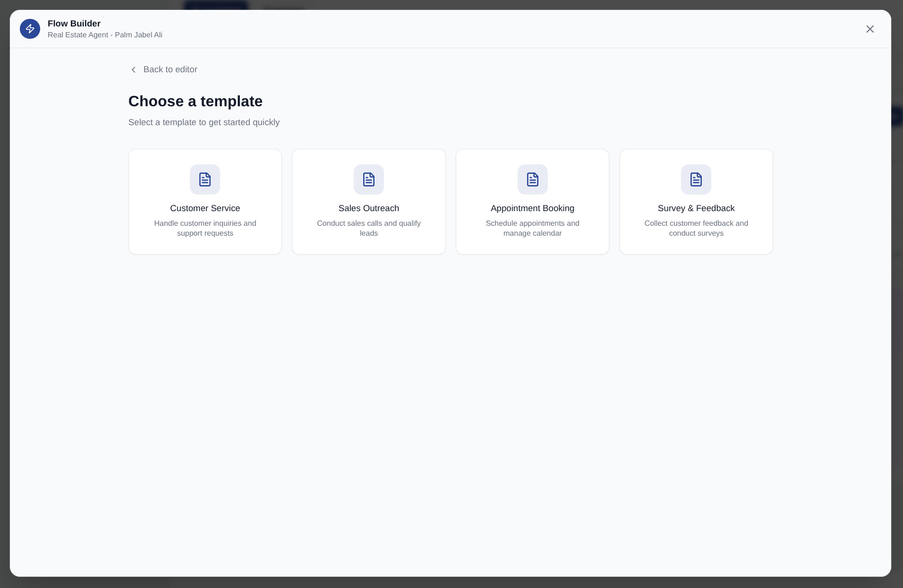Click the Back to editor link
903x588 pixels.
tap(170, 69)
